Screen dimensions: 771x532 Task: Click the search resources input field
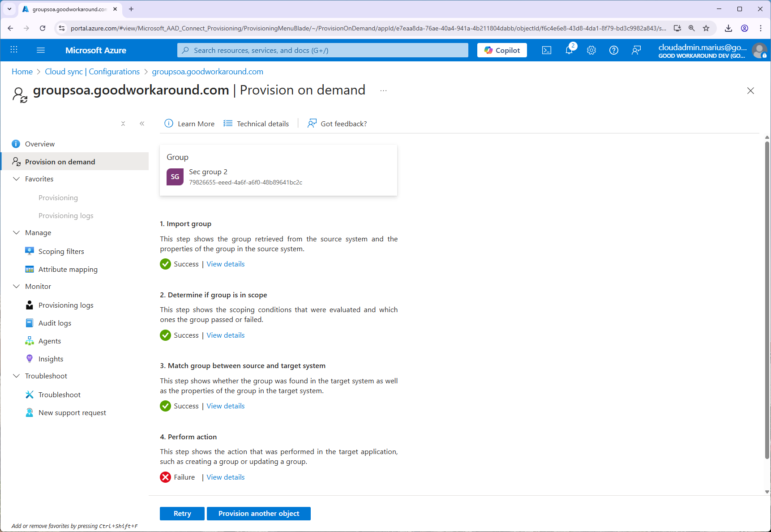tap(322, 50)
